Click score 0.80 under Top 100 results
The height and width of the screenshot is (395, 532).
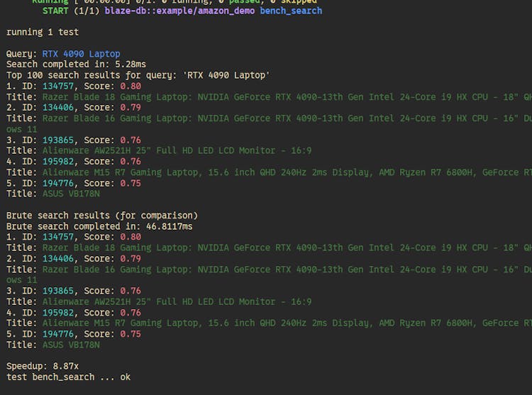[131, 87]
